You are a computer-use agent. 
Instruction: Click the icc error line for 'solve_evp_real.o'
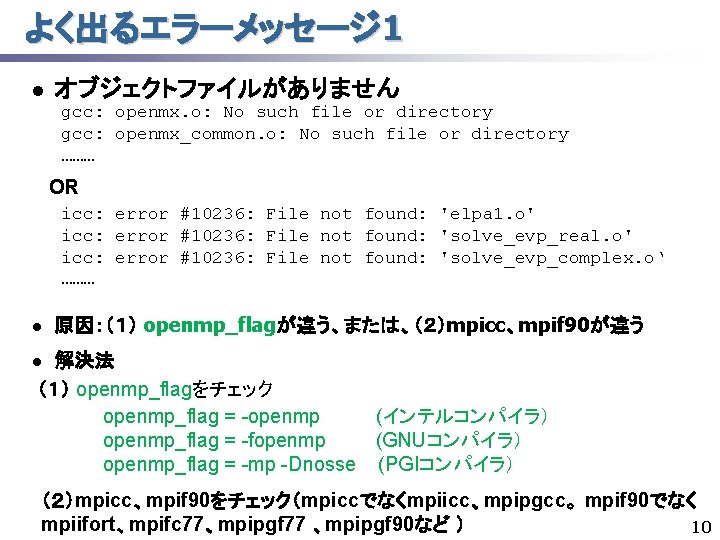[347, 236]
